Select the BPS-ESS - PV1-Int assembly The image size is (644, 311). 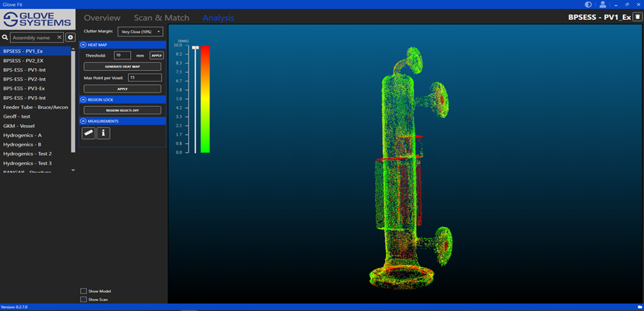coord(36,70)
